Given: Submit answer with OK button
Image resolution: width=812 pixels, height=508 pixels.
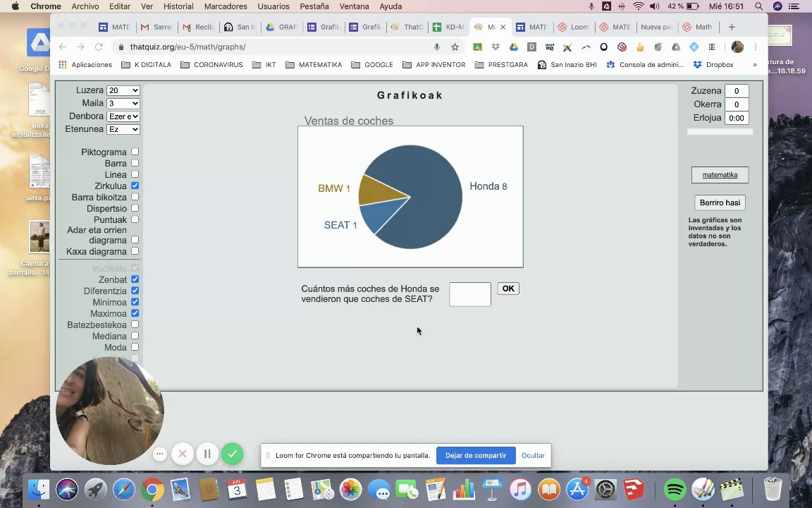Looking at the screenshot, I should click(x=508, y=289).
